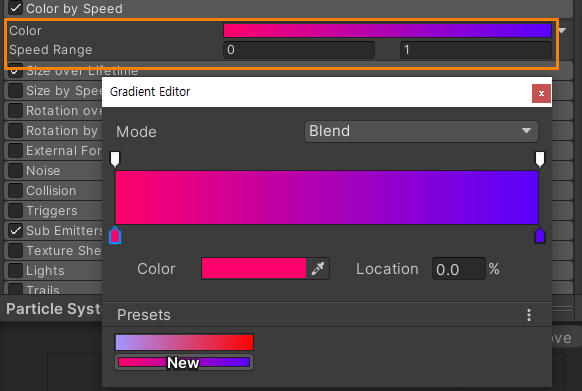This screenshot has width=582, height=391.
Task: Enable the Rotation by Speed checkbox
Action: click(x=16, y=131)
